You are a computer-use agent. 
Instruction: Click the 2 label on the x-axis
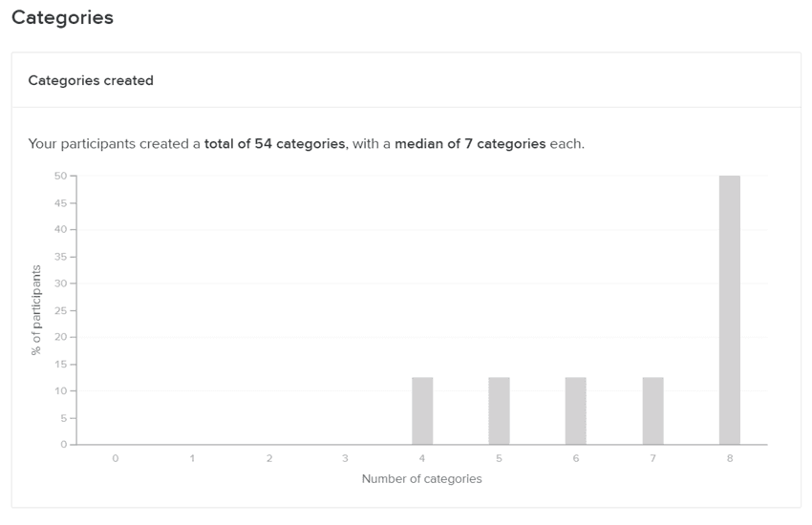click(269, 458)
